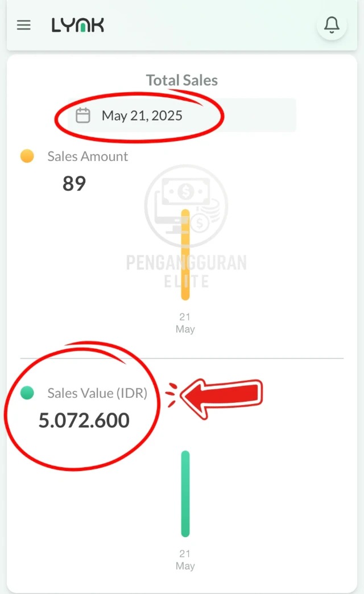Click the calendar icon in date field
This screenshot has width=364, height=594.
point(83,115)
